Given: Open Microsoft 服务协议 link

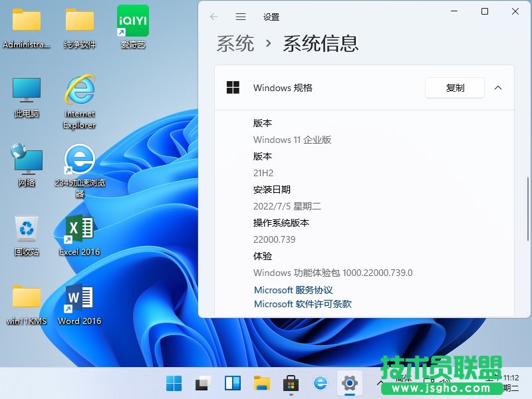Looking at the screenshot, I should pyautogui.click(x=293, y=290).
